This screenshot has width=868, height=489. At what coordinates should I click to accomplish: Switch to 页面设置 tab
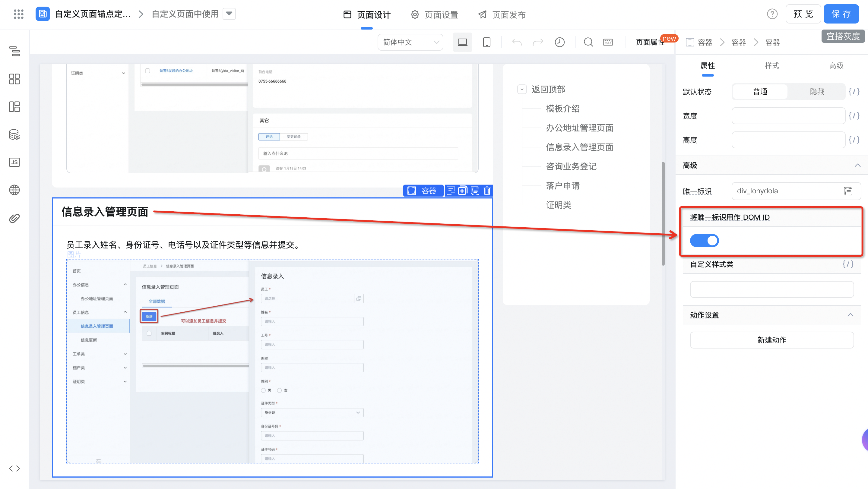pyautogui.click(x=434, y=15)
